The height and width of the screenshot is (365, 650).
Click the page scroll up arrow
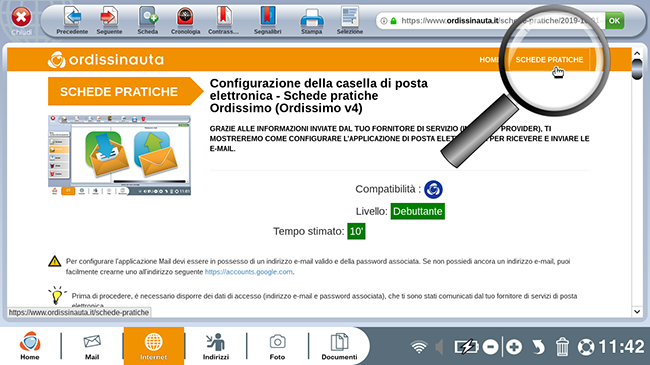pyautogui.click(x=637, y=54)
